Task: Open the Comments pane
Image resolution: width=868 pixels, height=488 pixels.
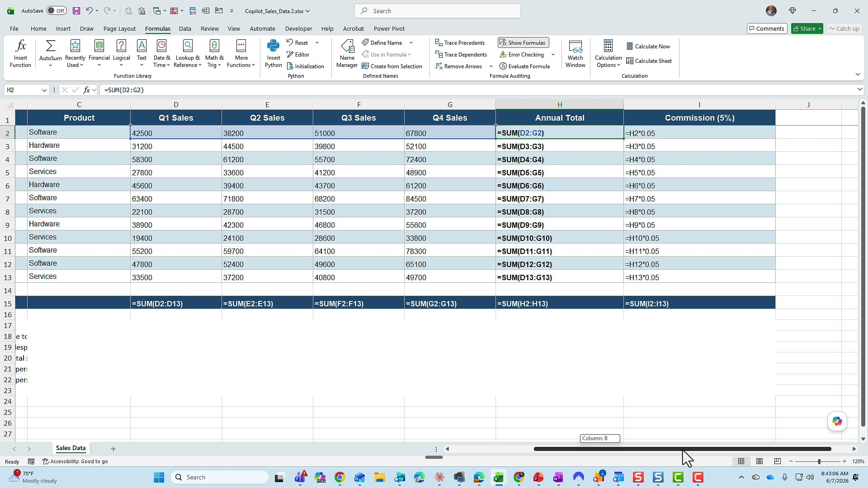Action: click(767, 28)
